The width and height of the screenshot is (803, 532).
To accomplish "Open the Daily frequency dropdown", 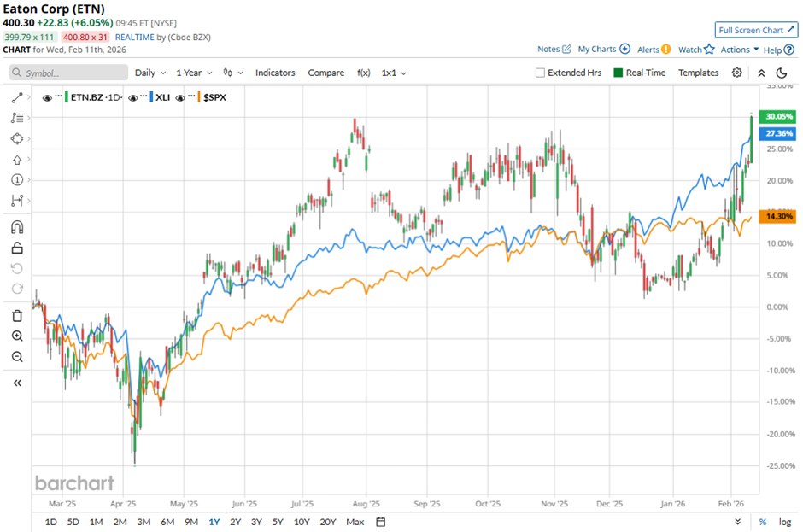I will point(149,73).
